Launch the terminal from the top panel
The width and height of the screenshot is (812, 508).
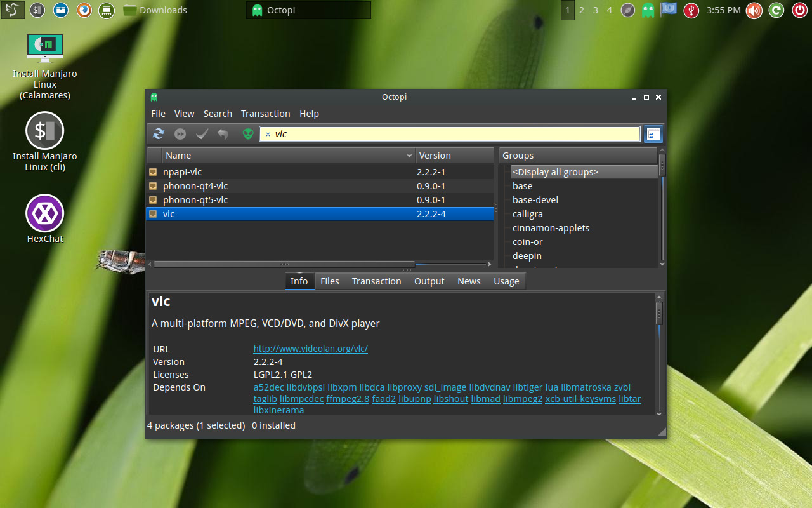click(37, 10)
